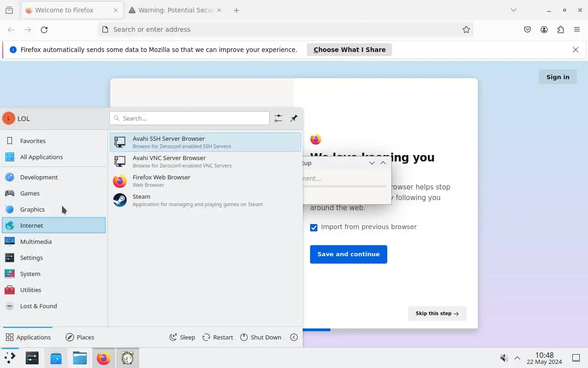Switch to the Applications tab
The image size is (588, 368).
(x=28, y=337)
